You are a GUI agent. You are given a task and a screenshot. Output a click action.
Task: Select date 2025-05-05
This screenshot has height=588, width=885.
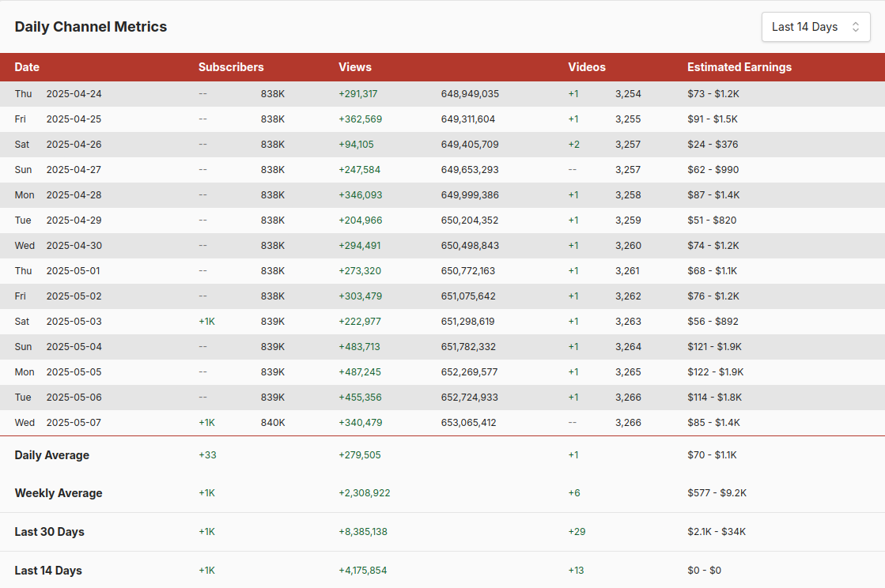pos(74,372)
